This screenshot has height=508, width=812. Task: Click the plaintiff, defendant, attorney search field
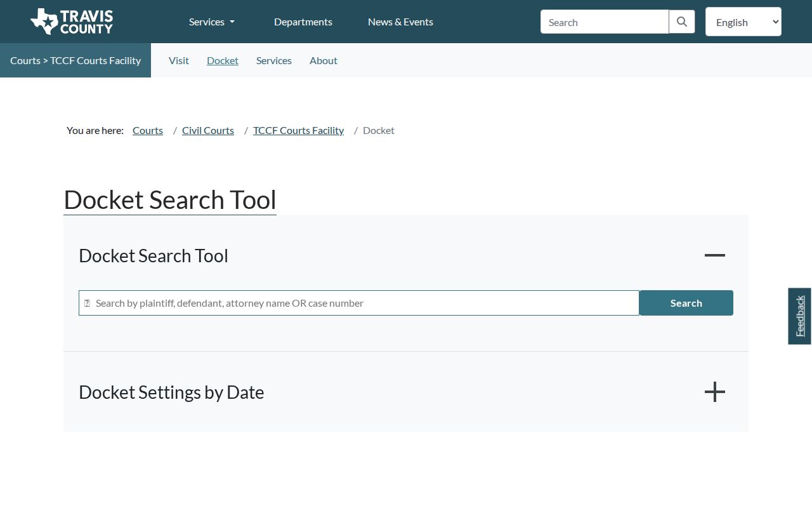(x=359, y=303)
